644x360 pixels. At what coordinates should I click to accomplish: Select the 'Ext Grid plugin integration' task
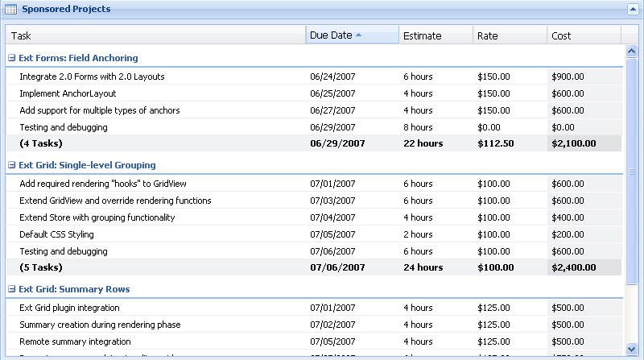coord(69,308)
